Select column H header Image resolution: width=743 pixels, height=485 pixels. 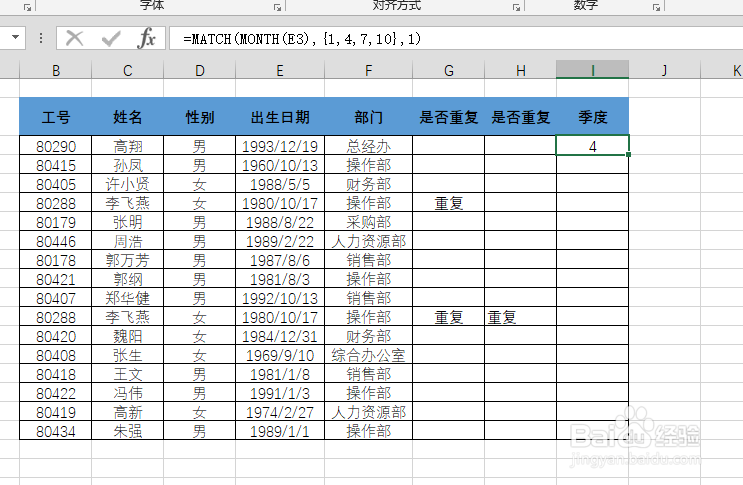coord(521,70)
